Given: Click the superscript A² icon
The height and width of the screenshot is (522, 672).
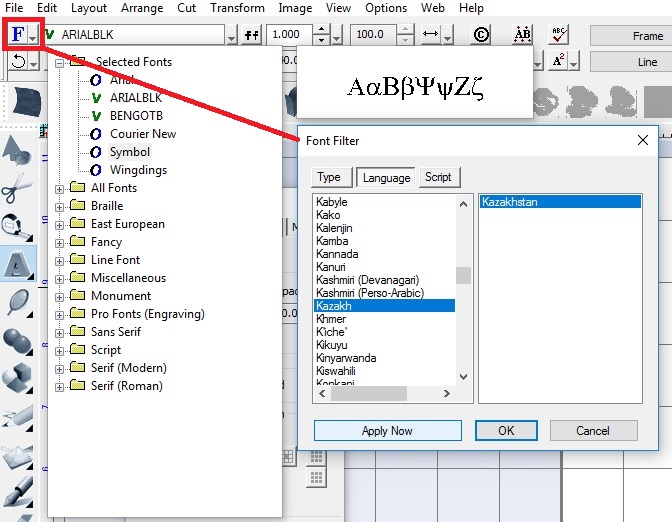Looking at the screenshot, I should [x=559, y=60].
